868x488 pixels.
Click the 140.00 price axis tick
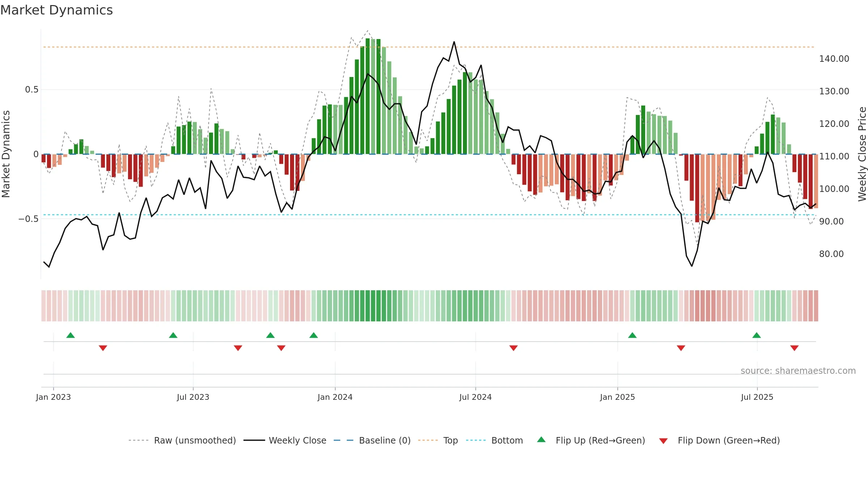(834, 59)
